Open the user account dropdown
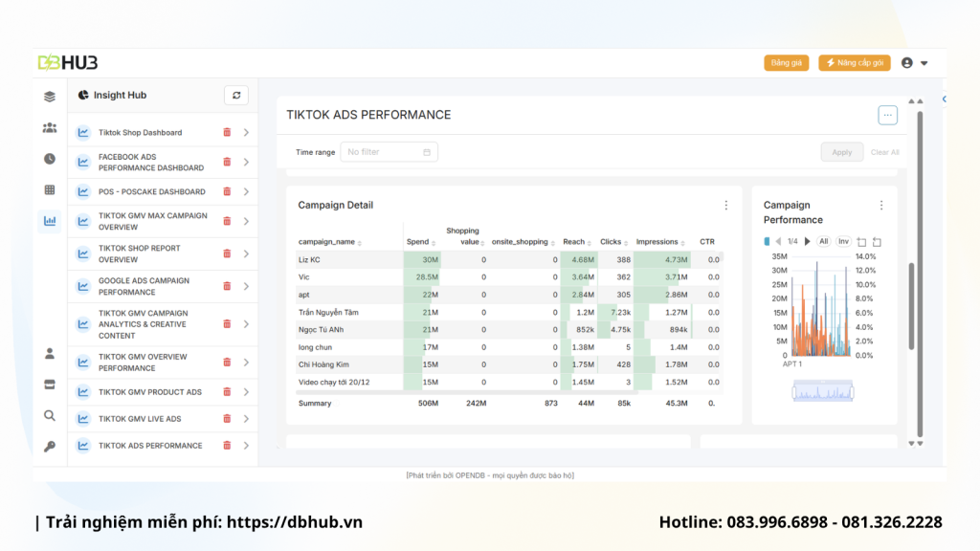This screenshot has height=551, width=980. click(x=915, y=62)
